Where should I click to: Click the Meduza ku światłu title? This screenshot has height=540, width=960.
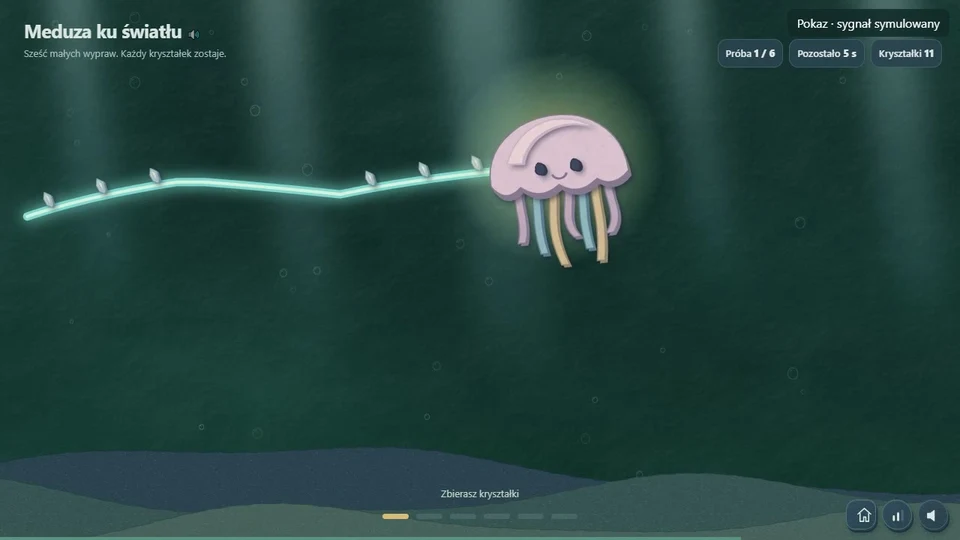click(103, 31)
